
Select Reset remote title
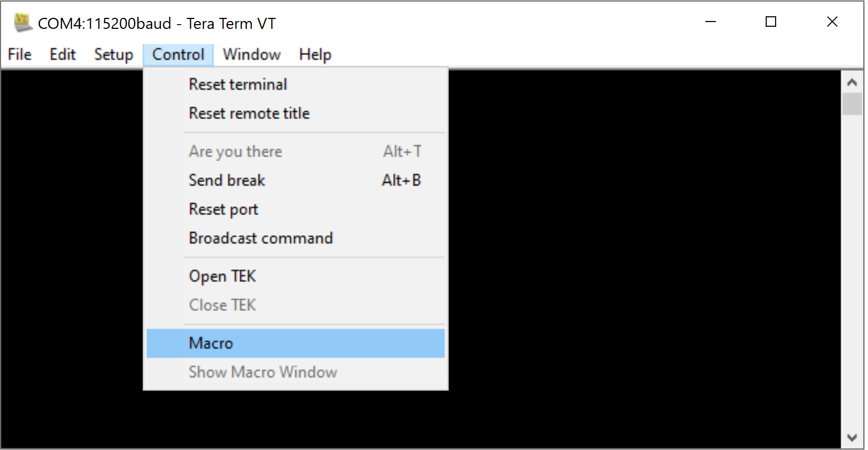pyautogui.click(x=249, y=113)
